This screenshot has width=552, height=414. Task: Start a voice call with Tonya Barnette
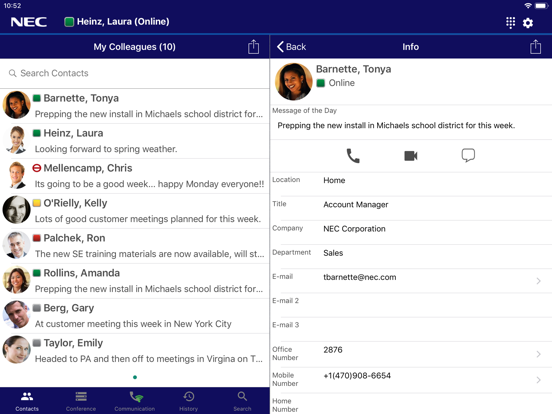coord(353,156)
